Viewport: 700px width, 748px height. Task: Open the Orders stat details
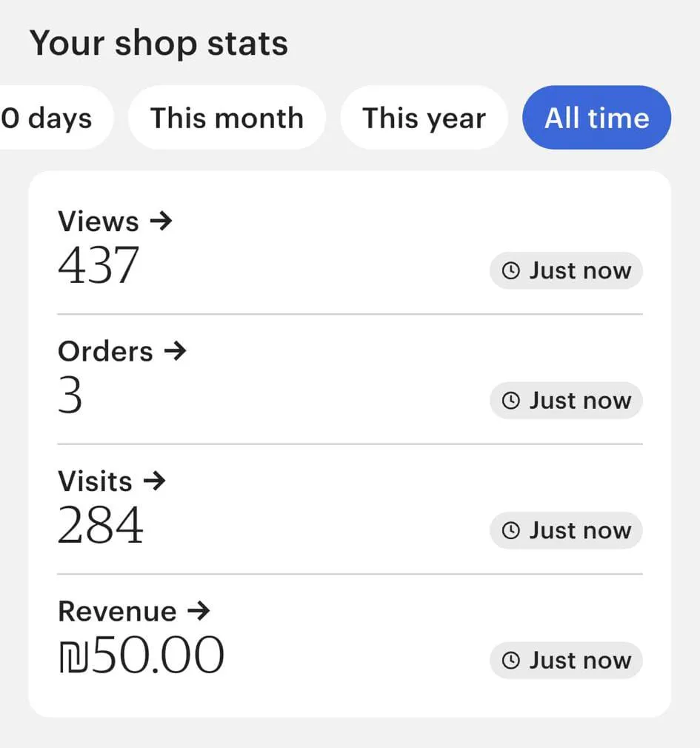pyautogui.click(x=106, y=351)
